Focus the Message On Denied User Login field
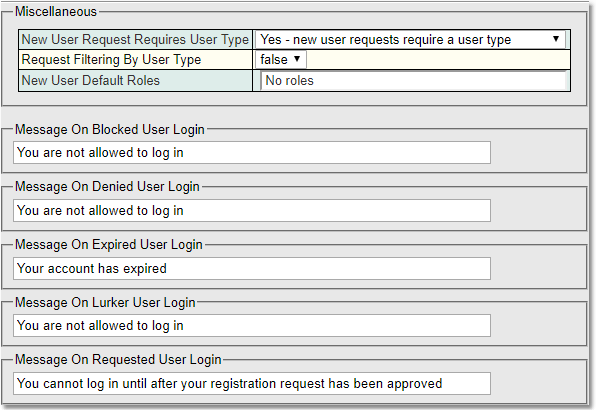The width and height of the screenshot is (596, 412). (x=252, y=210)
